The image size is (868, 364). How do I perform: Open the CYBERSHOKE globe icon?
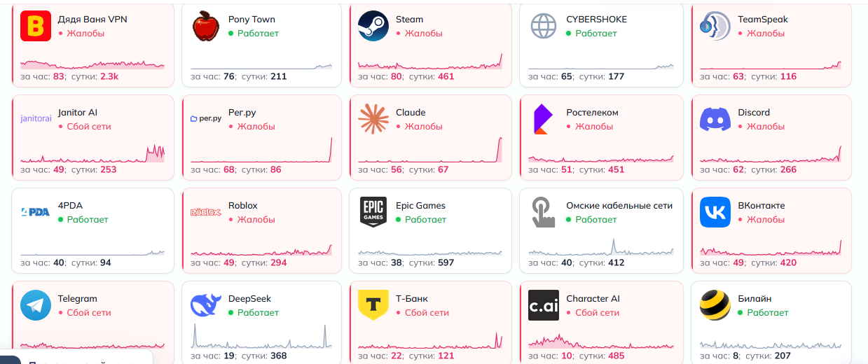click(x=544, y=26)
